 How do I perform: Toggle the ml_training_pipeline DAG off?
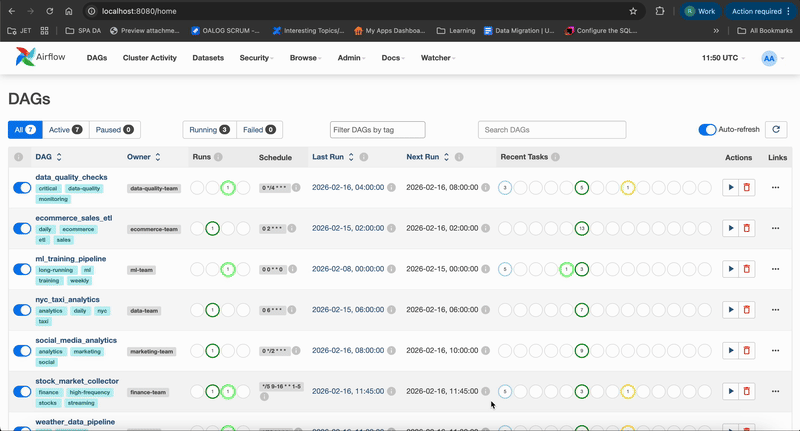coord(22,269)
